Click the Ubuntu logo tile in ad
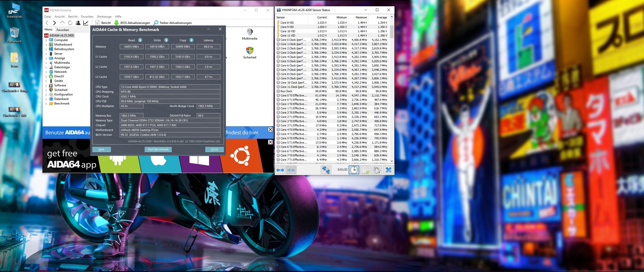The image size is (644, 272). 240,156
